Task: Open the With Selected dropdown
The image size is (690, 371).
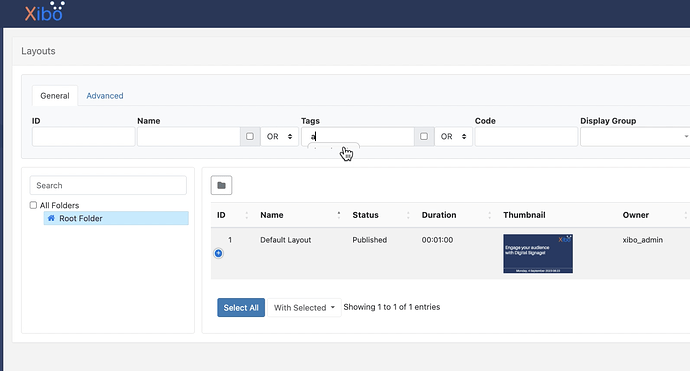Action: click(x=304, y=307)
